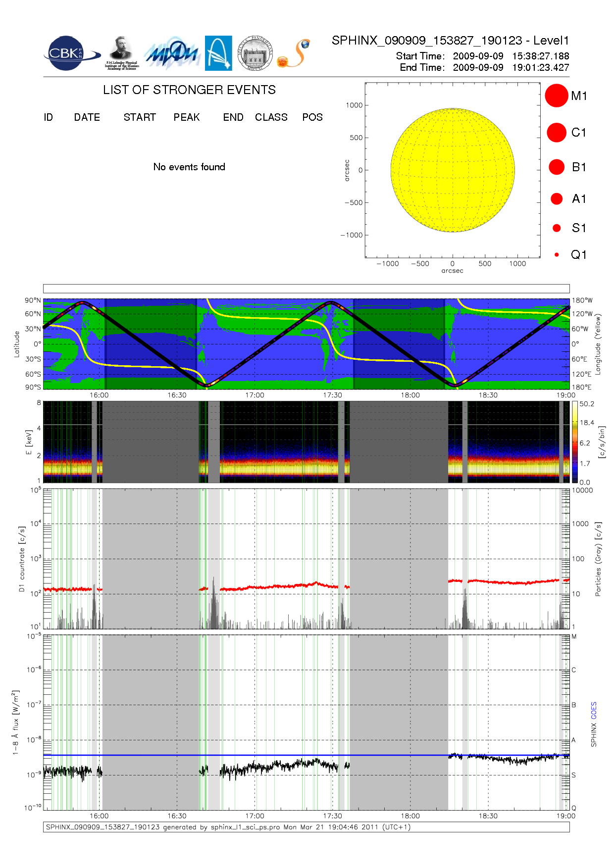Click the B1 red circle legend marker
Image resolution: width=614 pixels, height=868 pixels.
coord(557,167)
